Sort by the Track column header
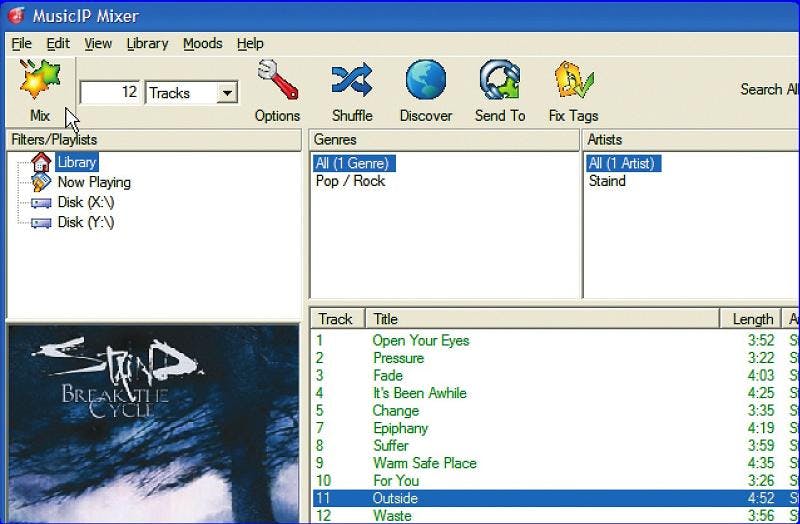The width and height of the screenshot is (800, 524). pyautogui.click(x=337, y=319)
